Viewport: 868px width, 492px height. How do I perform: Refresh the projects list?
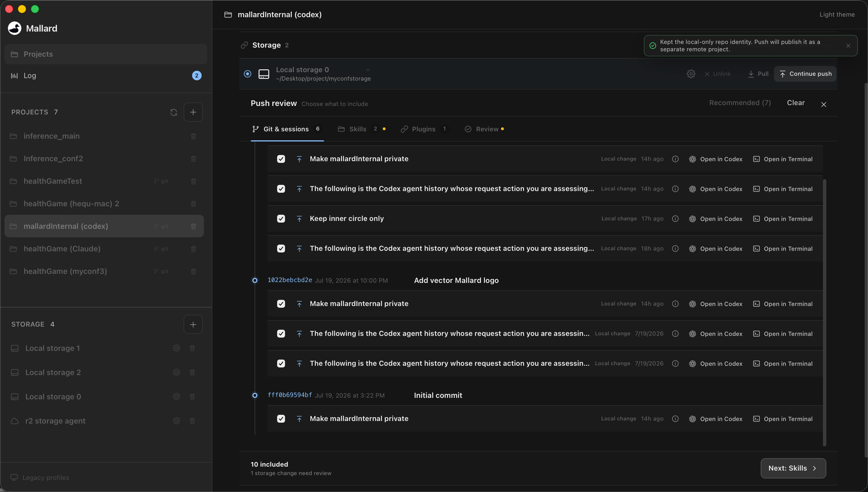(173, 112)
